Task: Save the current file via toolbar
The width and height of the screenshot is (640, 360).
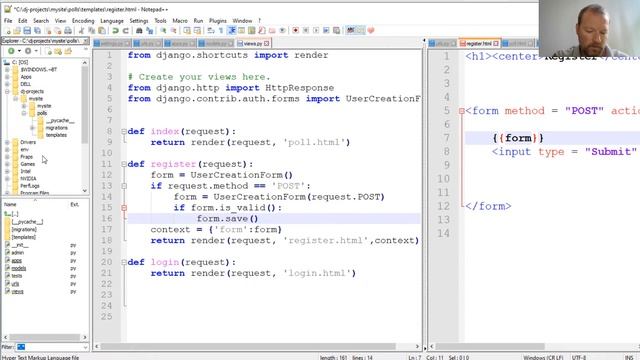Action: [x=27, y=31]
